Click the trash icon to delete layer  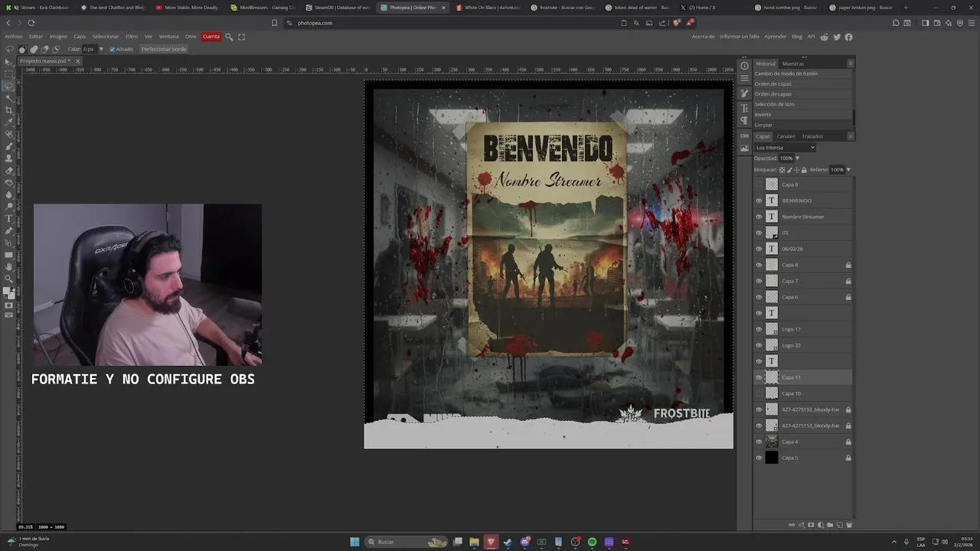coord(849,525)
